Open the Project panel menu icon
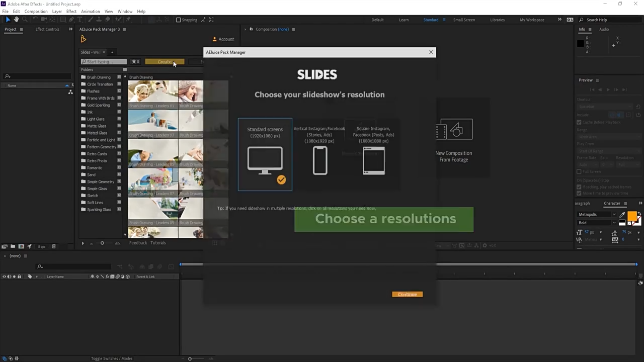 [x=21, y=29]
